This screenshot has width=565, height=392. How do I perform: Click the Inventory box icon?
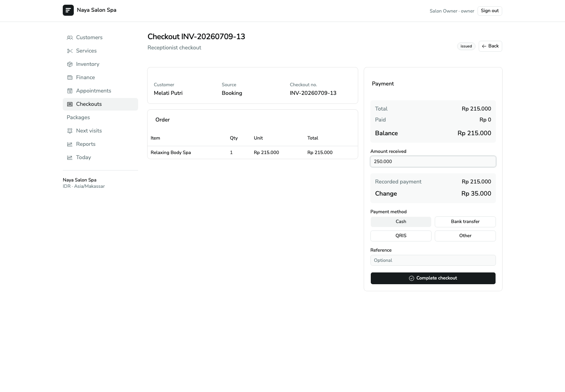70,64
